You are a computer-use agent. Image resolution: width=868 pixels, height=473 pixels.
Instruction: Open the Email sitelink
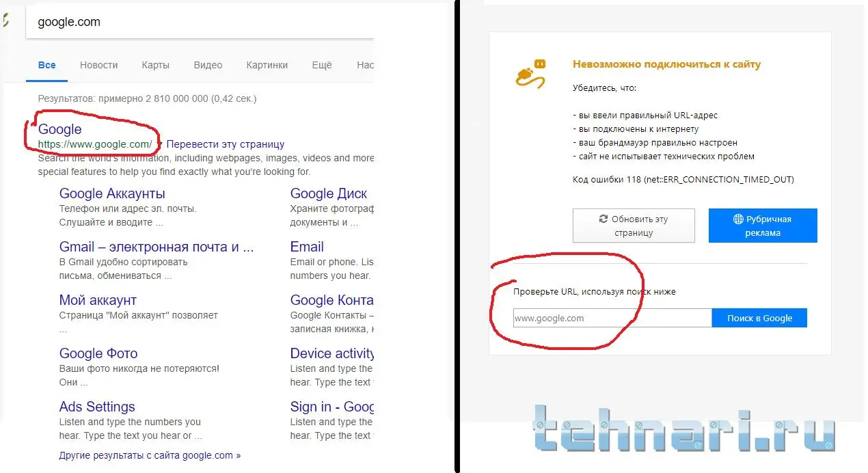click(x=307, y=247)
